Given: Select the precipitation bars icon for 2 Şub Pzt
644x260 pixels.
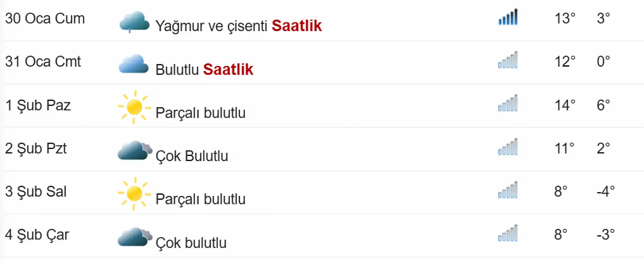Looking at the screenshot, I should coord(508,148).
